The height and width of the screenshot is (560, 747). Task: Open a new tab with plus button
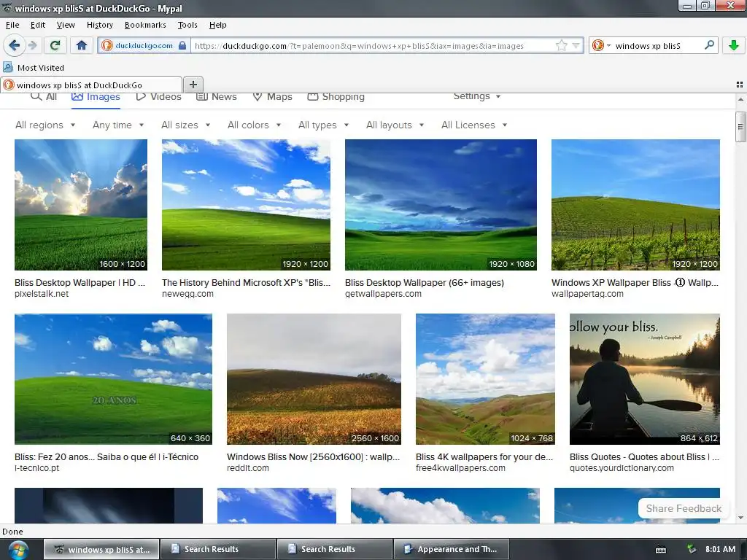click(193, 85)
